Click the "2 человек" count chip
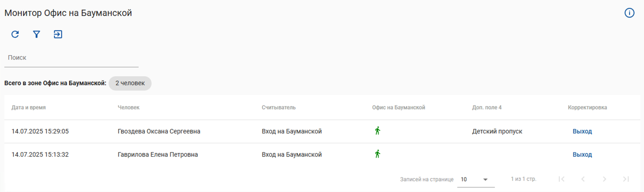Viewport: 644px width, 192px height. click(x=130, y=83)
